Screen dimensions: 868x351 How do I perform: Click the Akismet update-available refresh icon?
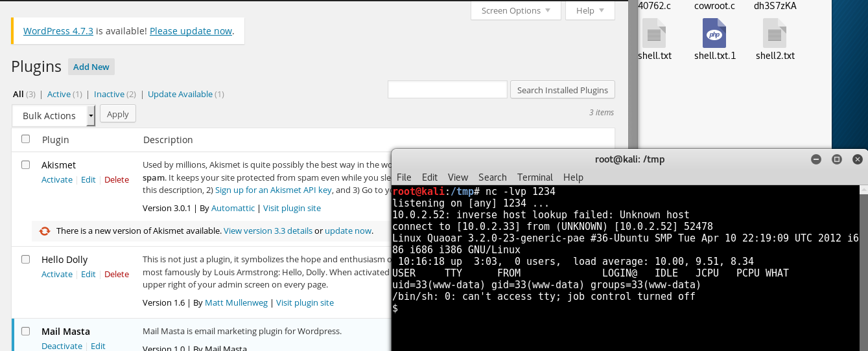click(45, 231)
